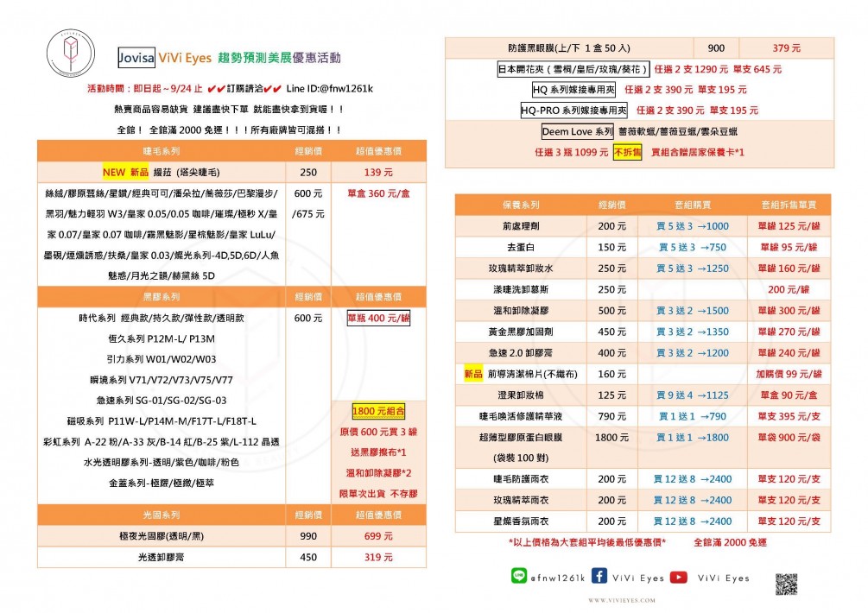Screen dimensions: 868x613
Task: Open the WWW.VIVIEYES.COM website link
Action: [622, 600]
